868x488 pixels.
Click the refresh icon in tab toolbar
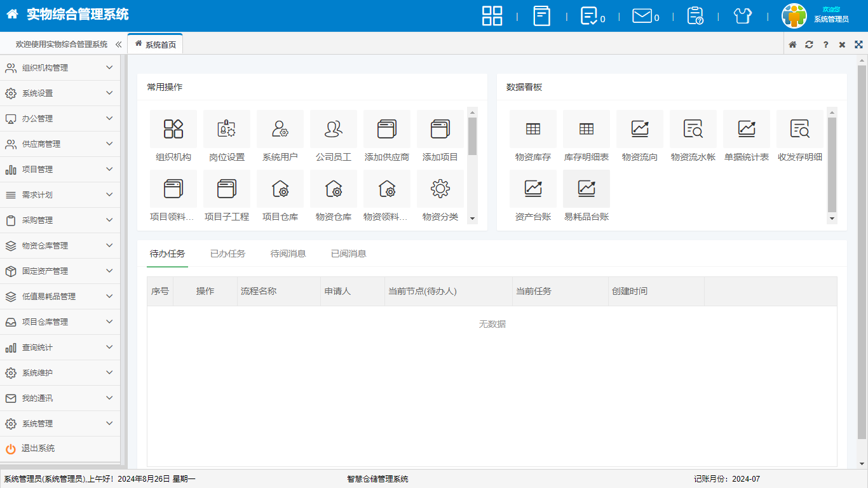tap(809, 44)
